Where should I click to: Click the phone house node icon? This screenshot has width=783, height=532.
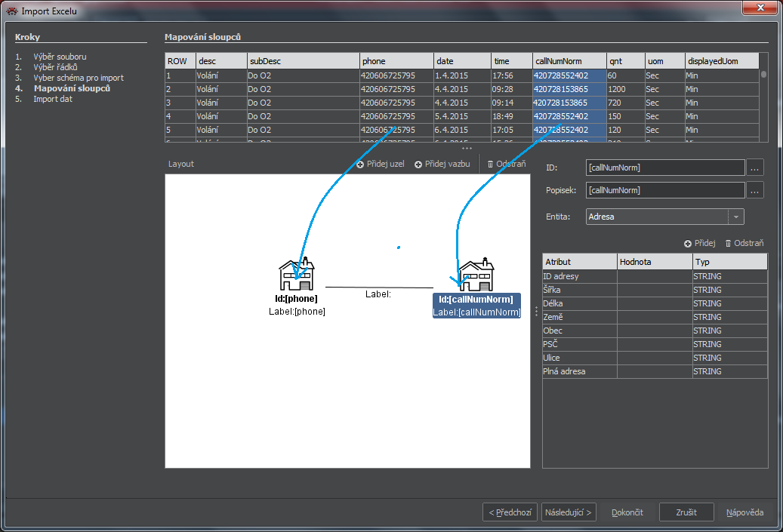tap(297, 275)
